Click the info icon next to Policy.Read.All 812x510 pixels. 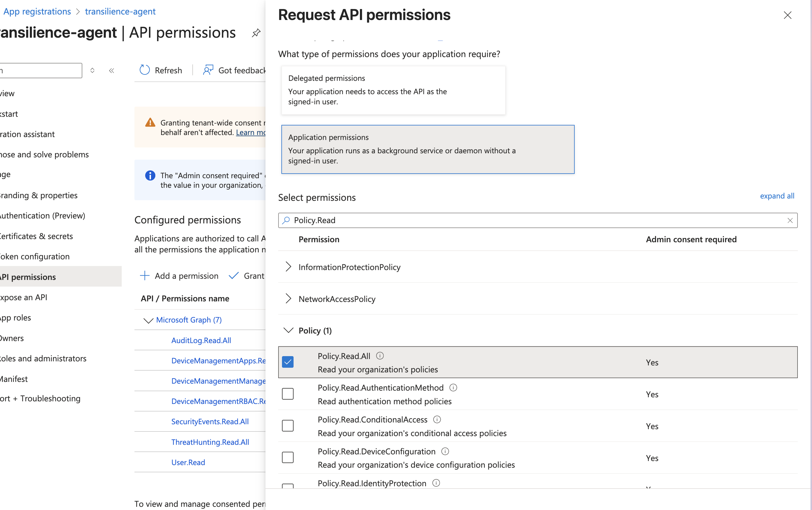pos(380,356)
